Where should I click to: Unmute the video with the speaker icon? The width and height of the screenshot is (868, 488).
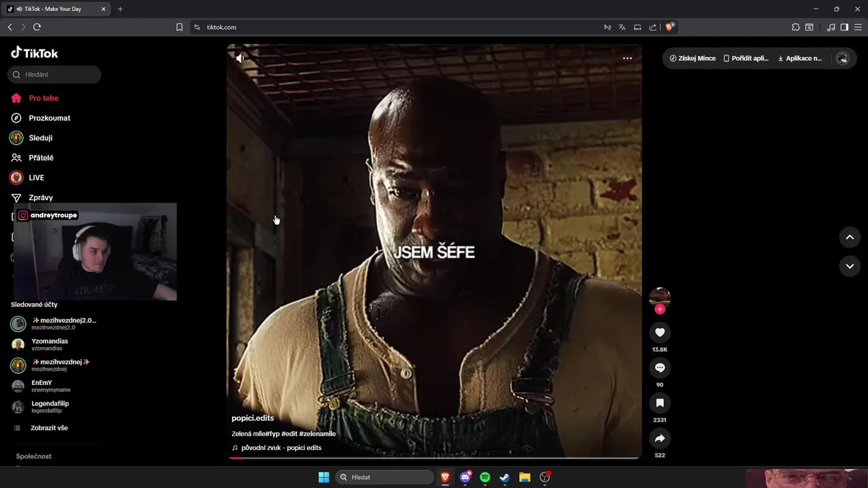click(x=240, y=58)
